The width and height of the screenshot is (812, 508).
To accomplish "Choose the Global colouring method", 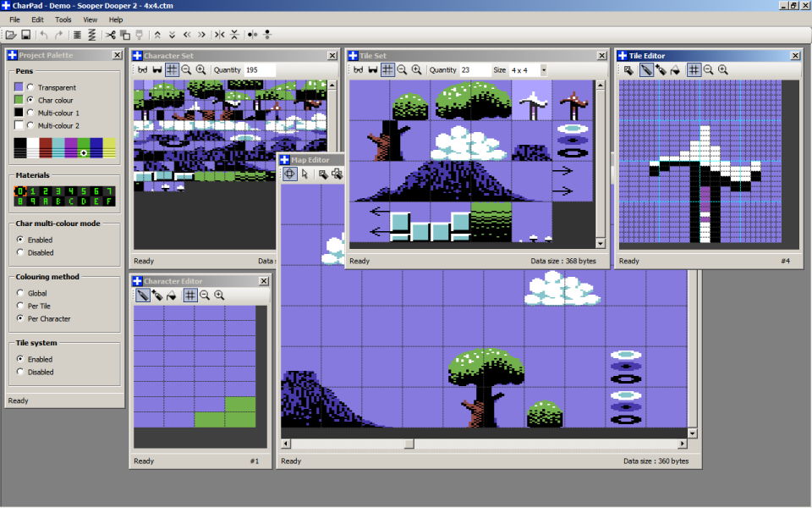I will pyautogui.click(x=20, y=293).
